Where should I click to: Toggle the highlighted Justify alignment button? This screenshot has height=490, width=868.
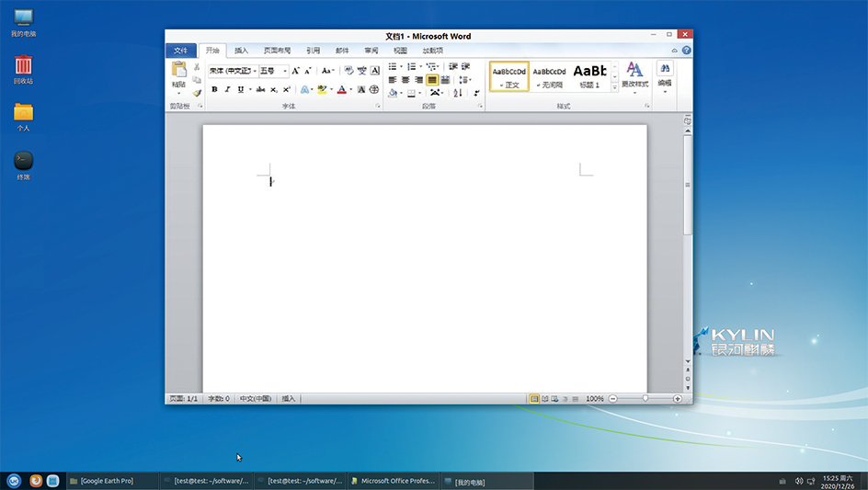tap(432, 80)
